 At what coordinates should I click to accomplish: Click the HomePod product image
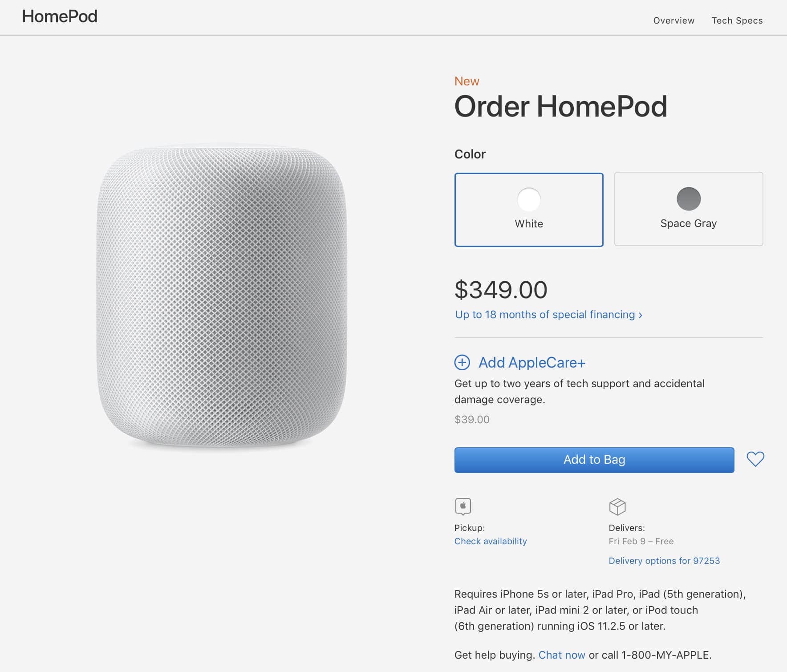pos(222,296)
